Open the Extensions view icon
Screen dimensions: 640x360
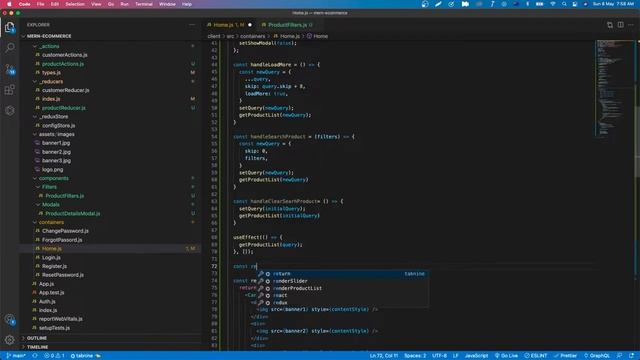pyautogui.click(x=10, y=90)
